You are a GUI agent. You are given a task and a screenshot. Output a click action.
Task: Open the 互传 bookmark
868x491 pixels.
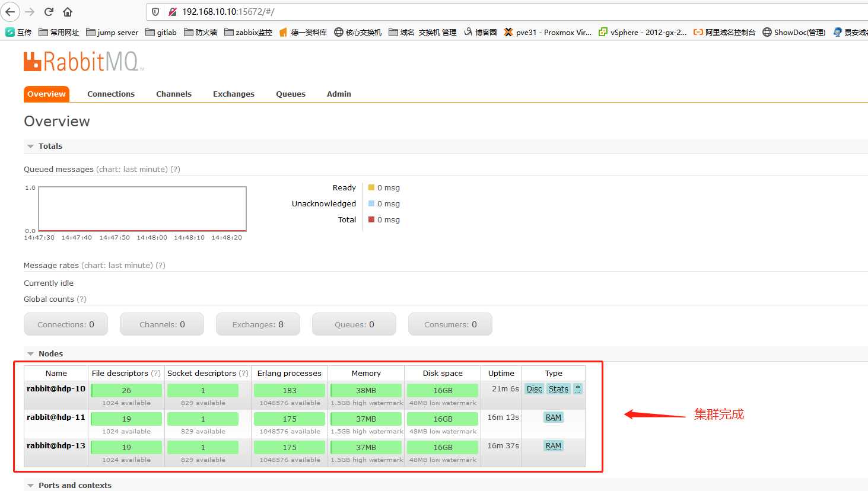[x=18, y=32]
